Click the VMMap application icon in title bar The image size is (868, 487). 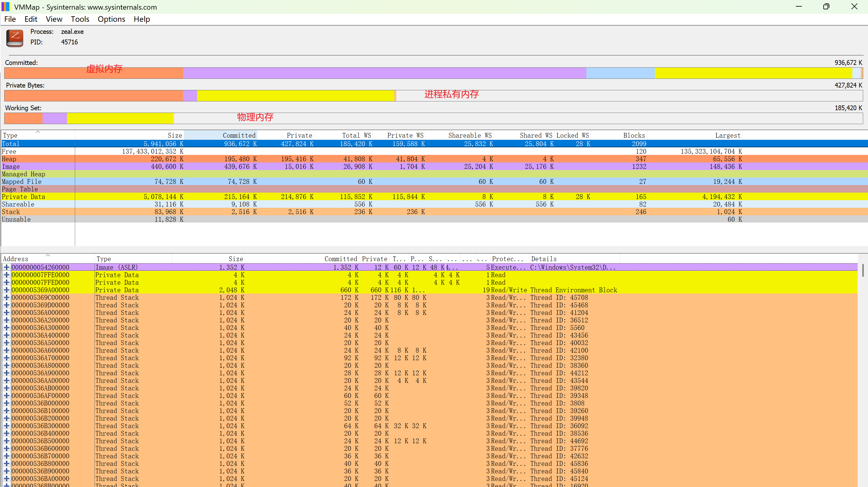coord(6,7)
